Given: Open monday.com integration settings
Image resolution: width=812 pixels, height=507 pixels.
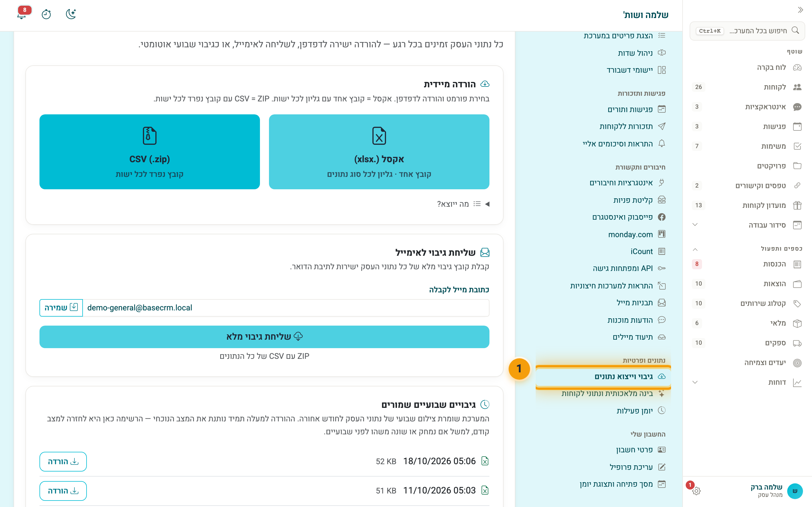Looking at the screenshot, I should point(630,234).
